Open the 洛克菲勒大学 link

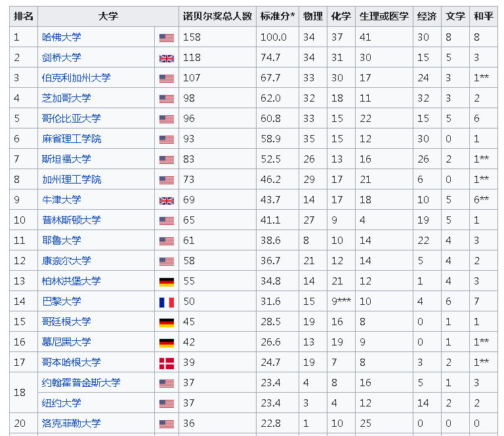[x=72, y=423]
